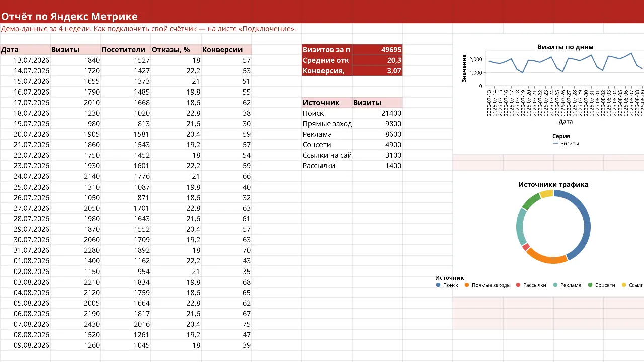Image resolution: width=644 pixels, height=362 pixels.
Task: Click the visits value 2430
Action: click(x=75, y=324)
